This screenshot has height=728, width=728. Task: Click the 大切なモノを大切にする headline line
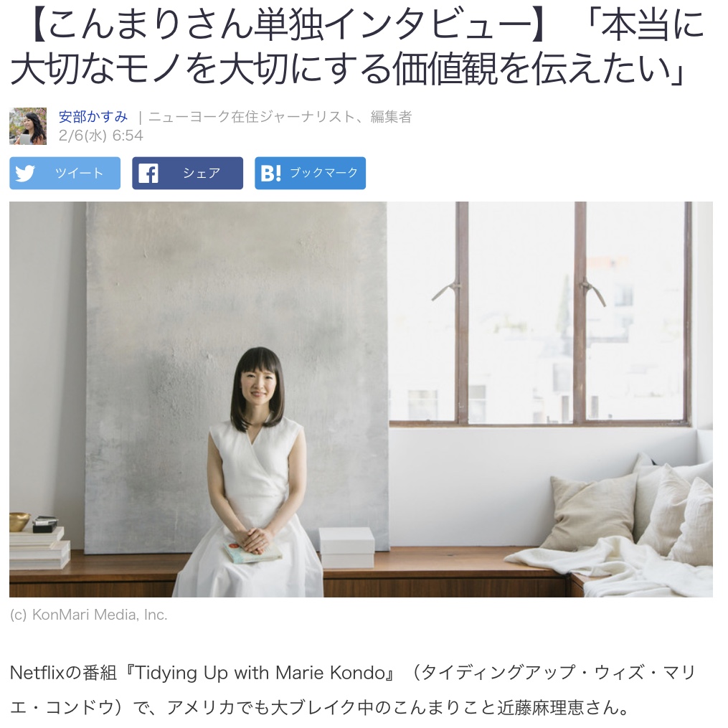pos(201,70)
